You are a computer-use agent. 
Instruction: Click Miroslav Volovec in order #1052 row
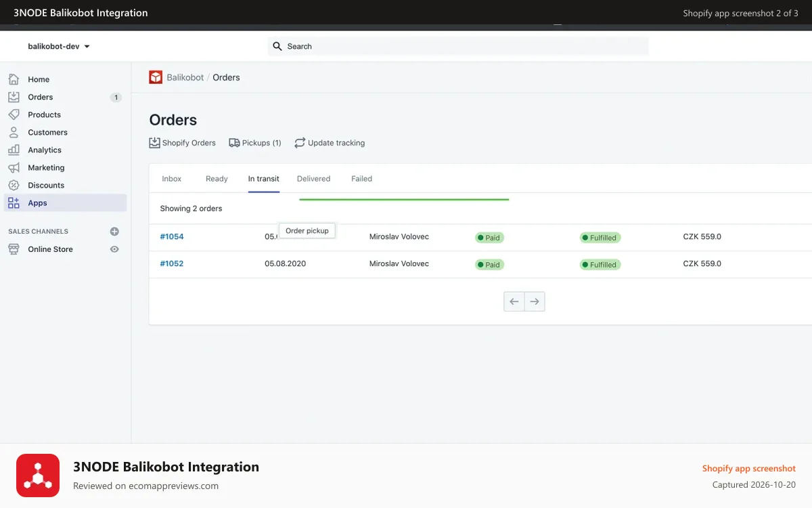[399, 263]
